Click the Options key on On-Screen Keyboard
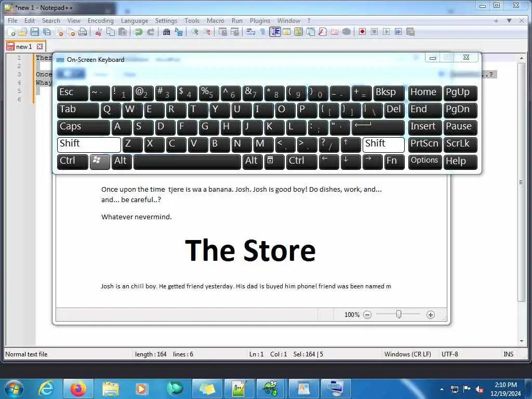532x399 pixels. tap(425, 162)
